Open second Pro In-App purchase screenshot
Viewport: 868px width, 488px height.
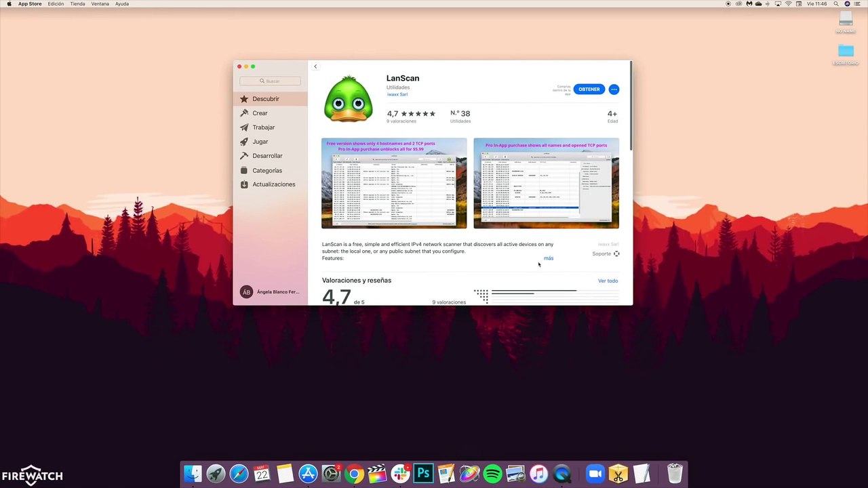click(x=546, y=183)
